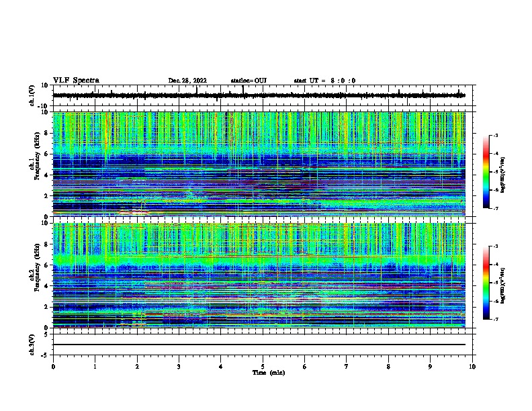Select the 'Time (min)' axis label
Screen dimensions: 532x411
[x=269, y=373]
